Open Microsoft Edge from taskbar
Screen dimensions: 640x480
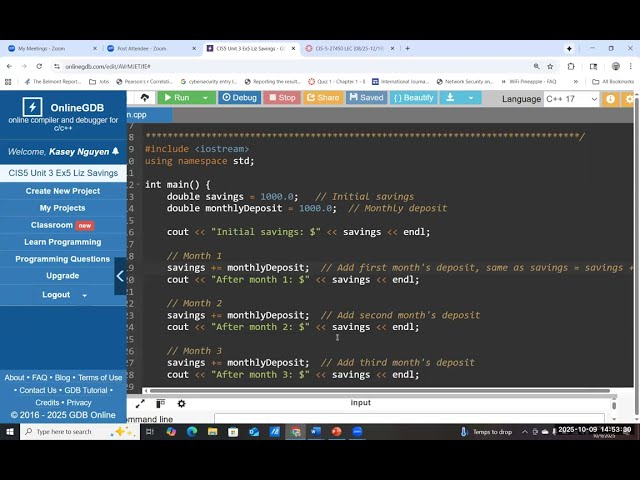(192, 432)
